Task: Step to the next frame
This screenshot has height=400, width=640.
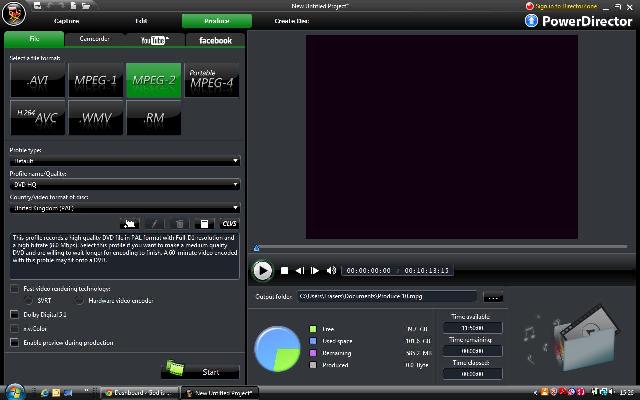Action: tap(315, 271)
